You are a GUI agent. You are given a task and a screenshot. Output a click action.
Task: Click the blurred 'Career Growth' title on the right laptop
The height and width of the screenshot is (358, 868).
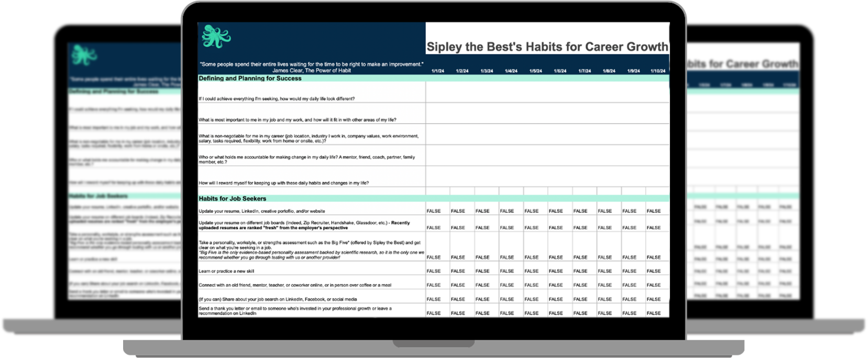[x=743, y=64]
